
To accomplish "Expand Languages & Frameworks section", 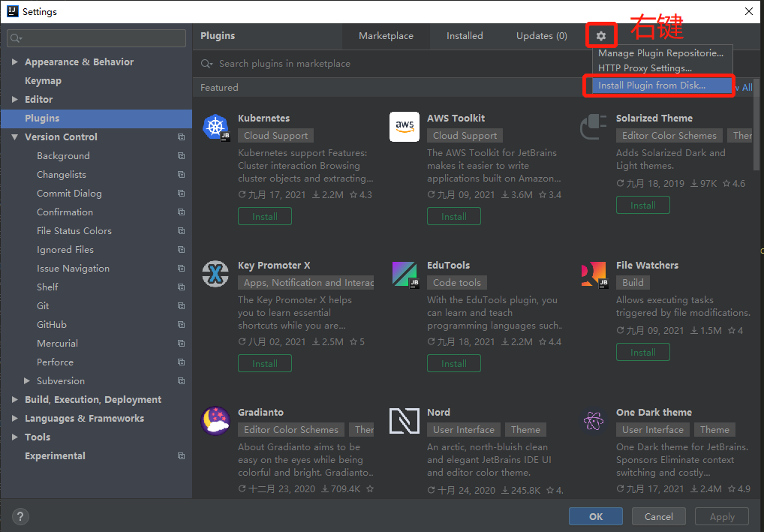I will (x=14, y=419).
